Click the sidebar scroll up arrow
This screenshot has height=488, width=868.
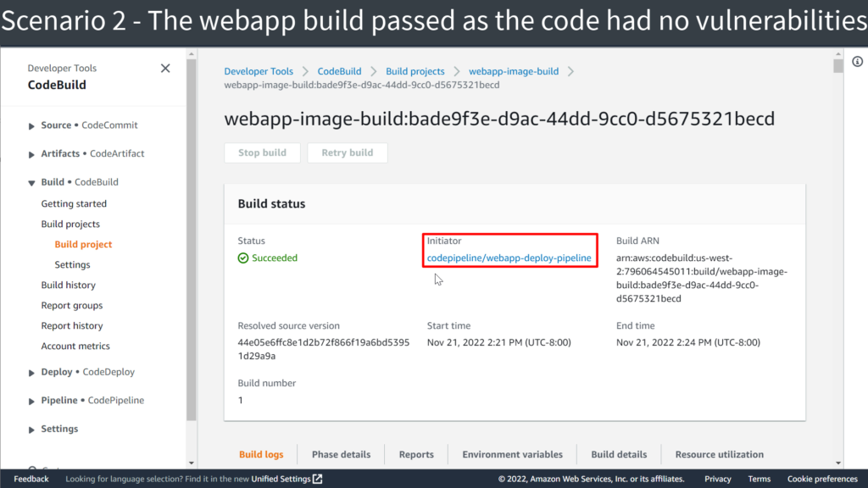click(192, 54)
